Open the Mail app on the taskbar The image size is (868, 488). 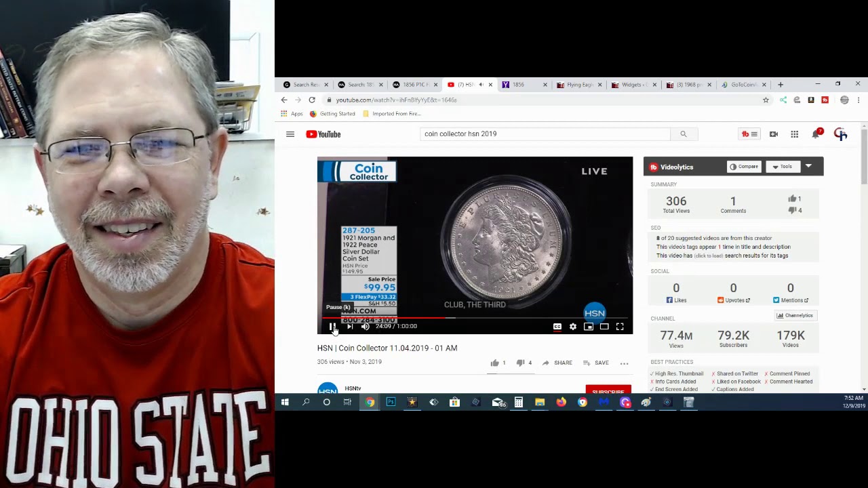tap(498, 402)
